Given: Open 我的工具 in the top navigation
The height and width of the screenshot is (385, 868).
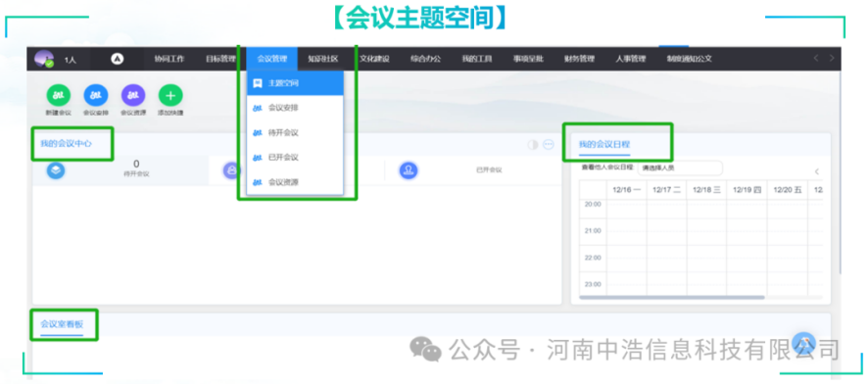Looking at the screenshot, I should [477, 59].
